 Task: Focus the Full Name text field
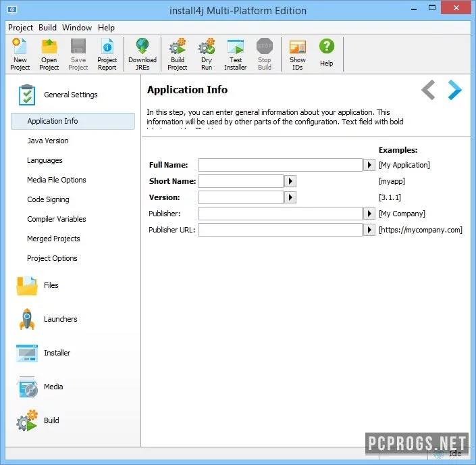point(280,165)
